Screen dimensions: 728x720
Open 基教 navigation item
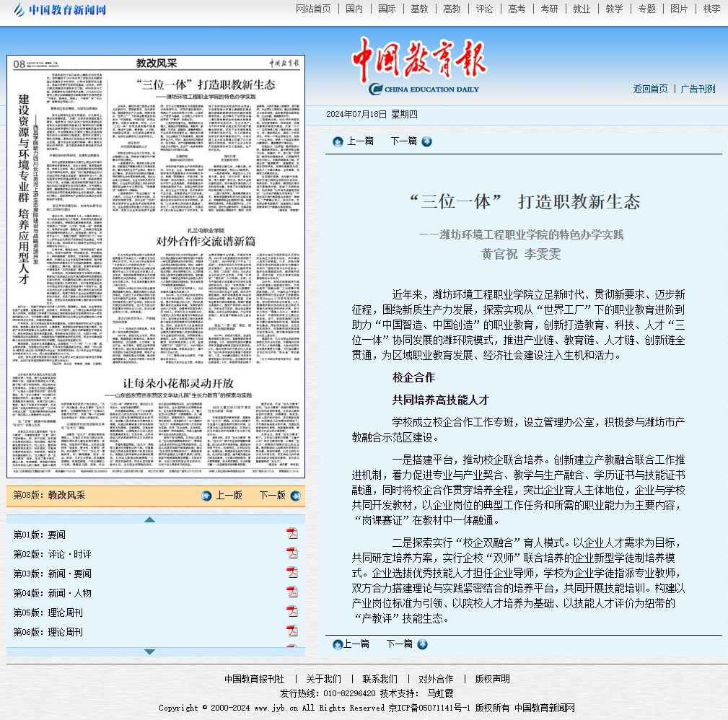click(x=419, y=9)
